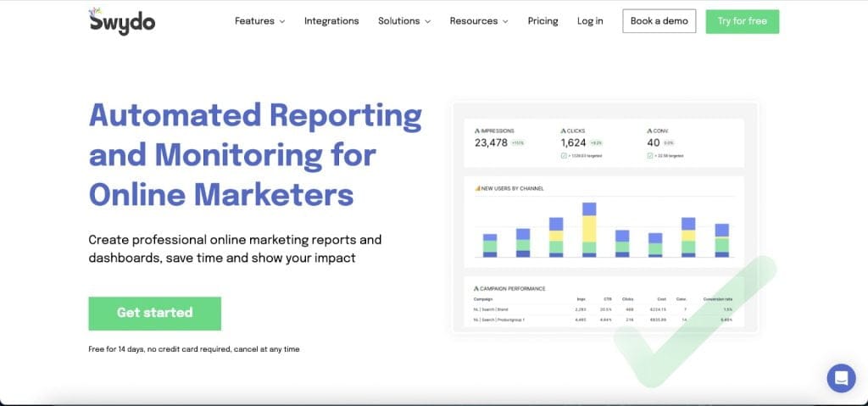Toggle the targeted checkbox under CONV.
The image size is (868, 406).
click(649, 156)
